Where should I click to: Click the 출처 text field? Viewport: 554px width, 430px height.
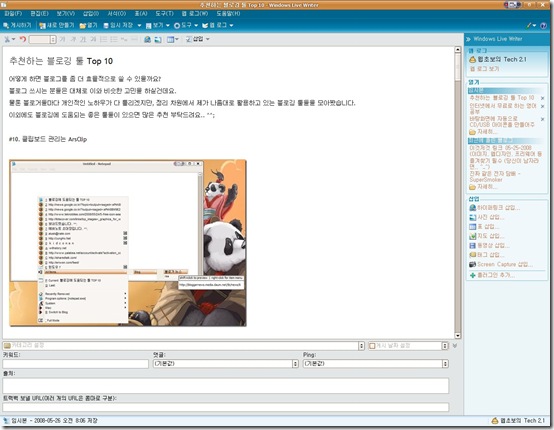(226, 385)
